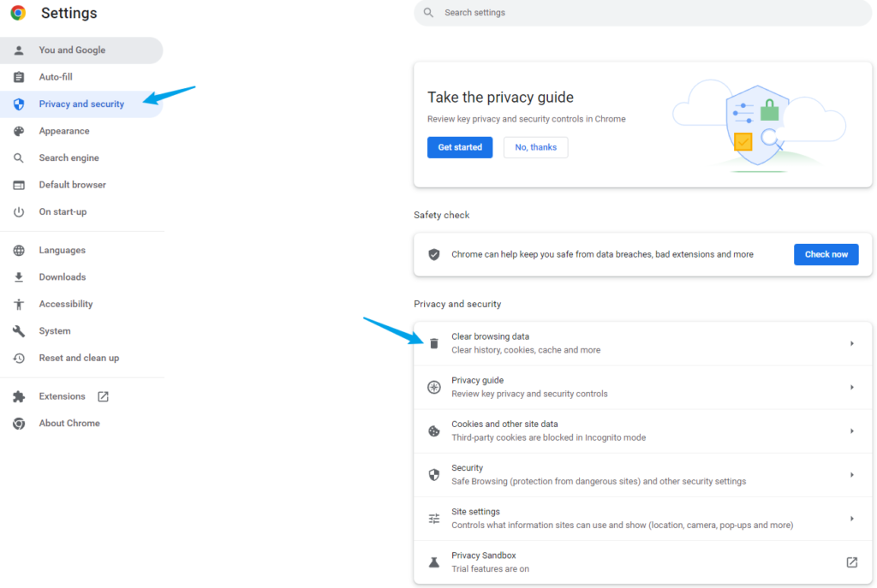Click the external link icon next to Extensions
The width and height of the screenshot is (877, 588).
[x=103, y=396]
